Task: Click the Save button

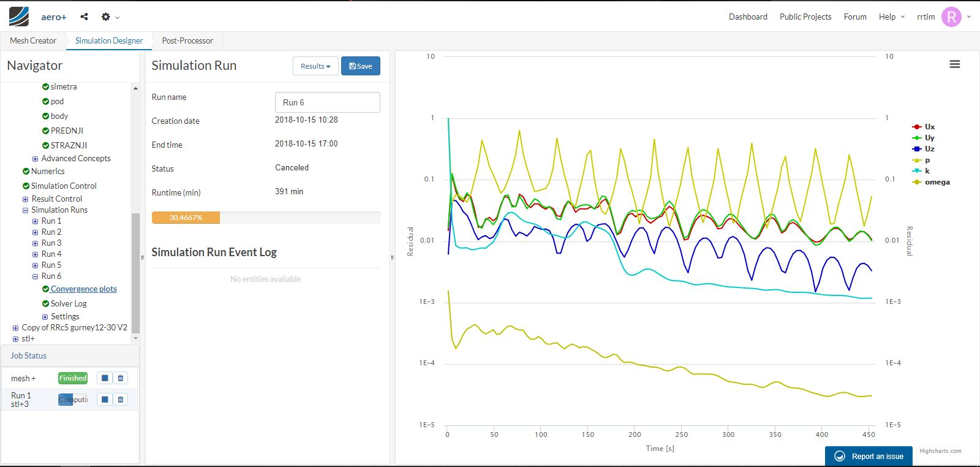Action: 360,66
